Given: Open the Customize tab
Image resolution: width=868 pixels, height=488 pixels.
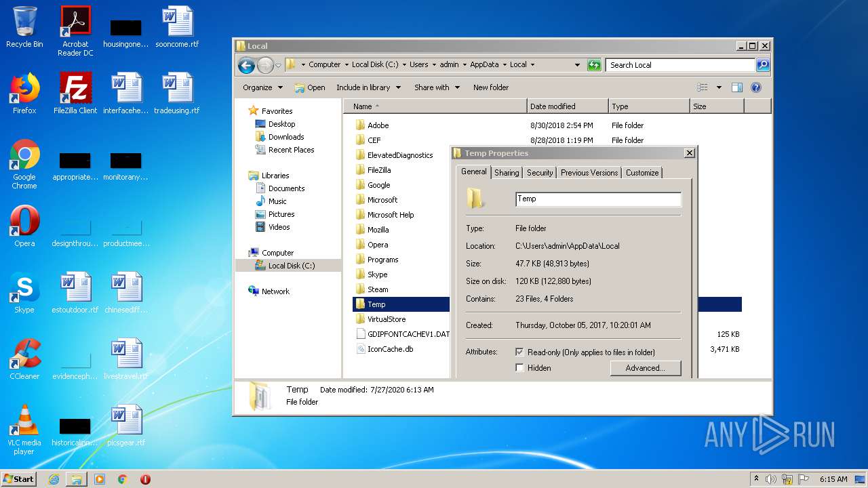Looking at the screenshot, I should pos(642,173).
